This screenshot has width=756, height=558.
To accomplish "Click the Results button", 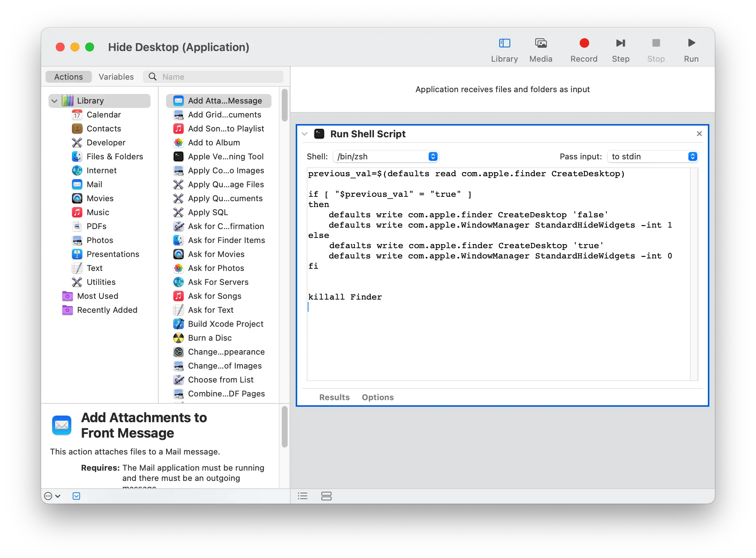I will 334,397.
